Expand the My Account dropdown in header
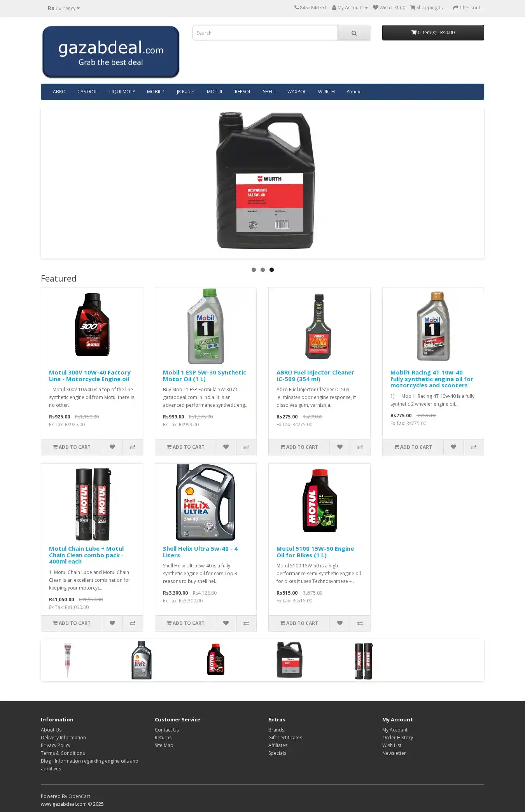 tap(350, 8)
